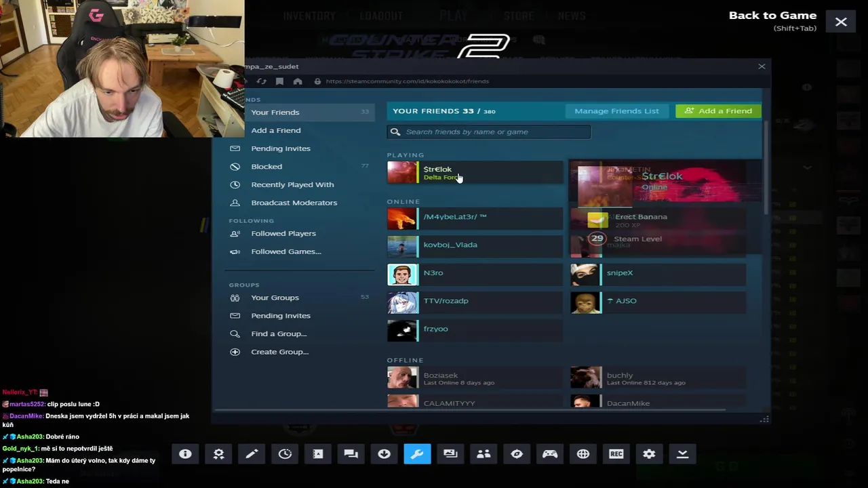Click the Recently Played With clock icon
The image size is (868, 488).
point(235,184)
